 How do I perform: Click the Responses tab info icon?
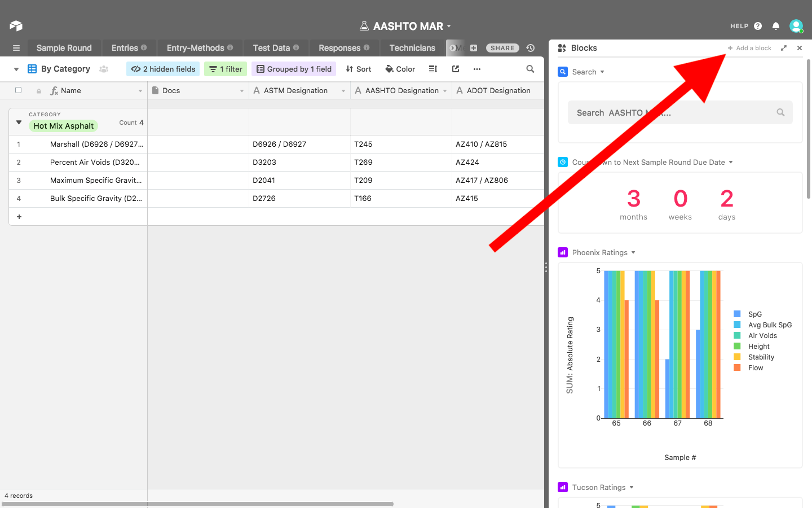[367, 48]
